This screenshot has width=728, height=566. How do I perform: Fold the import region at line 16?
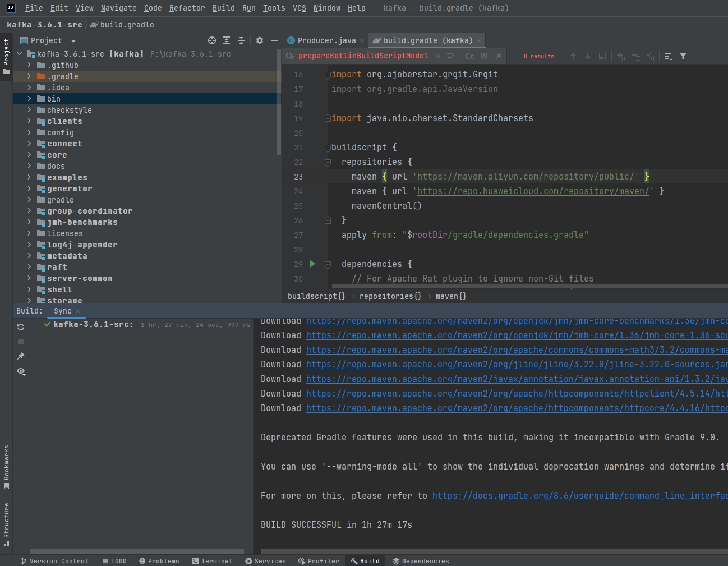click(x=328, y=75)
